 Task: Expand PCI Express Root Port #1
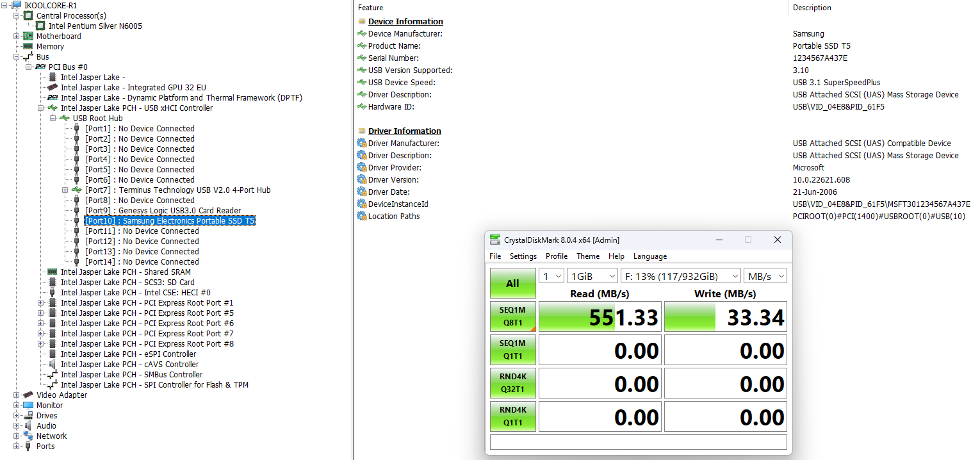(x=41, y=302)
